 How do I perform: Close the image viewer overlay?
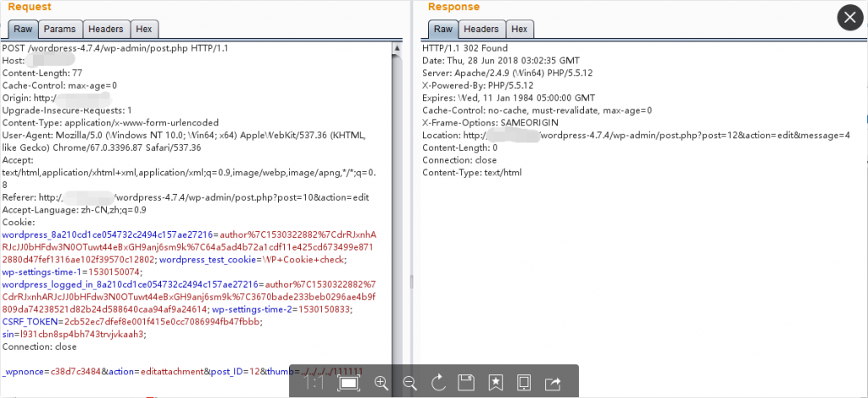(x=850, y=18)
